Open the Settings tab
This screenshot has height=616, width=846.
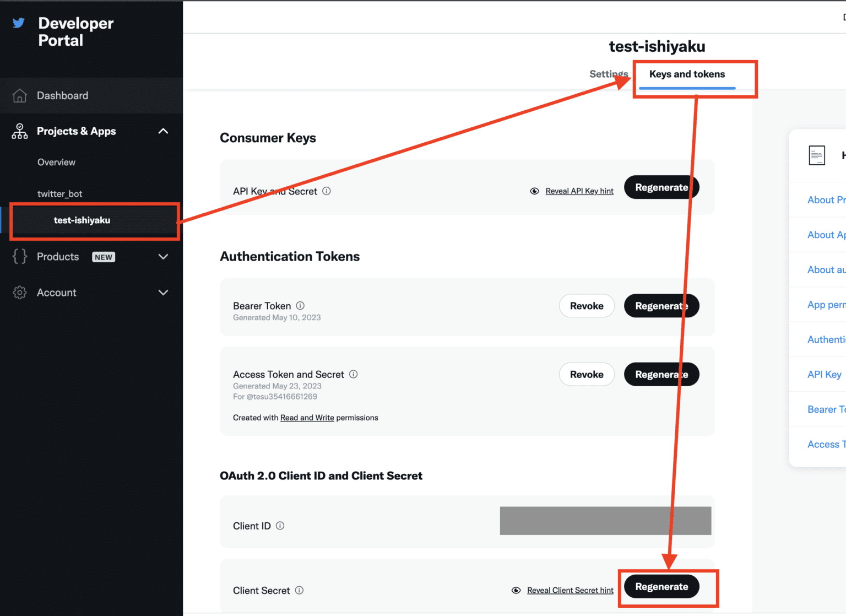point(608,74)
